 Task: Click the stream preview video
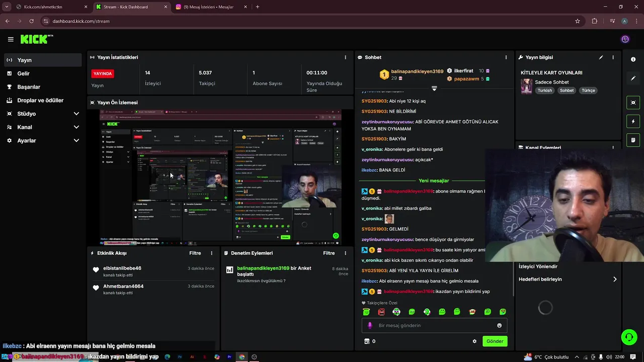tap(220, 177)
